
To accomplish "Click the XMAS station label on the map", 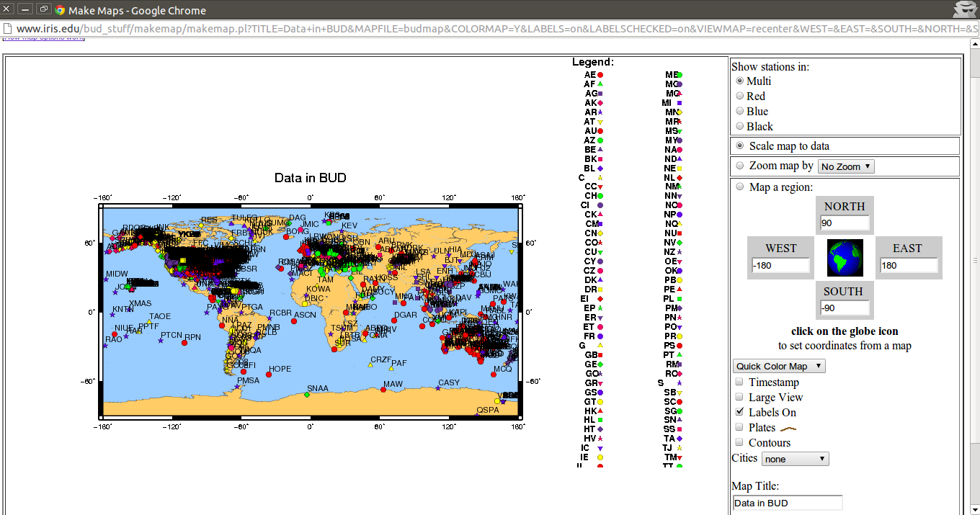I will point(141,304).
